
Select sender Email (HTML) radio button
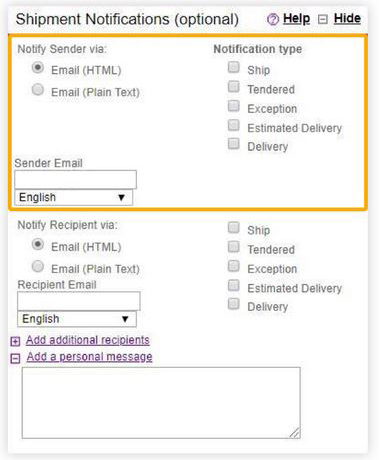click(38, 68)
